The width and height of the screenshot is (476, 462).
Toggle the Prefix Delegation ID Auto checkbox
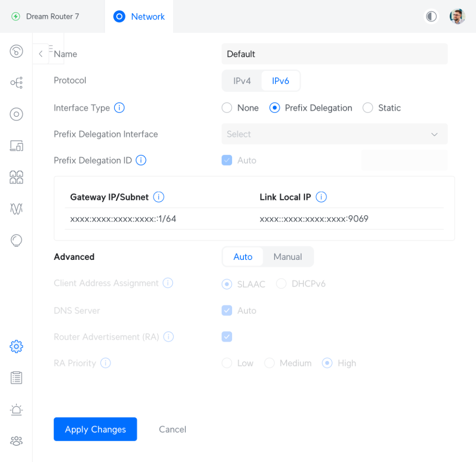pos(227,160)
